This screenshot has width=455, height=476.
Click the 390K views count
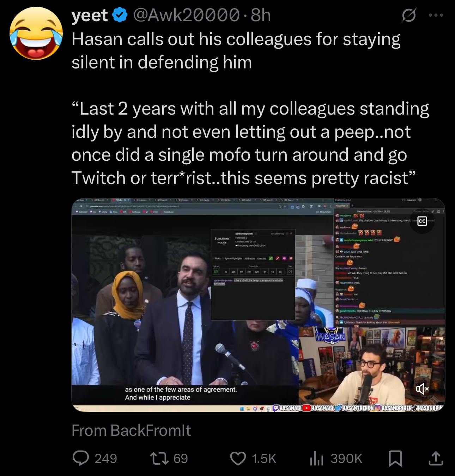[x=346, y=458]
